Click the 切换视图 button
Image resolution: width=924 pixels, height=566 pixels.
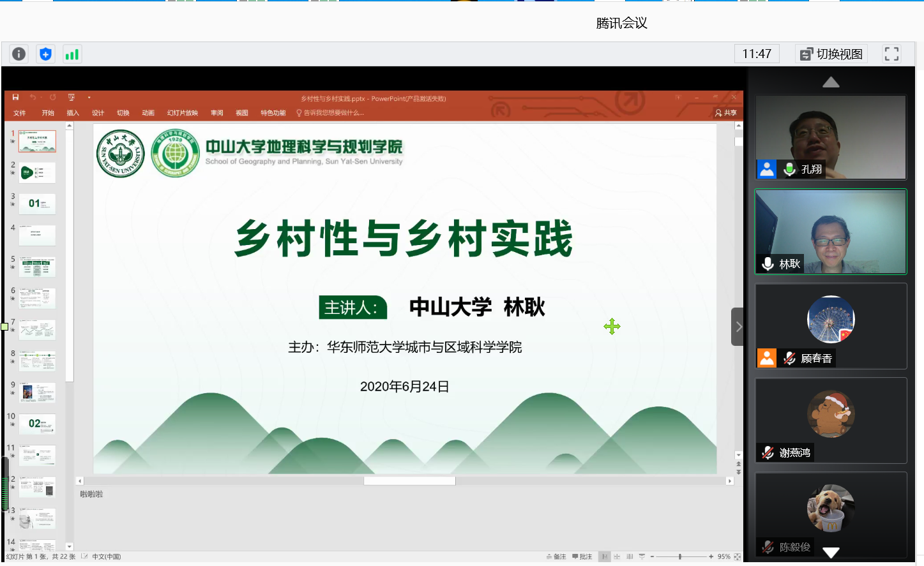[831, 54]
